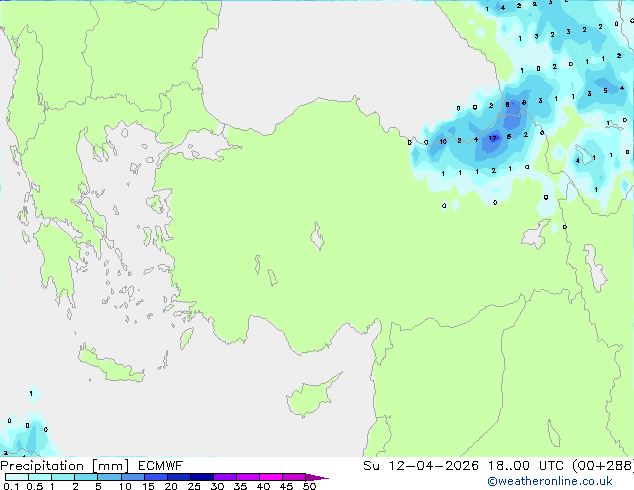This screenshot has width=634, height=490.
Task: Click the legend scale label '0.1'
Action: click(x=11, y=486)
